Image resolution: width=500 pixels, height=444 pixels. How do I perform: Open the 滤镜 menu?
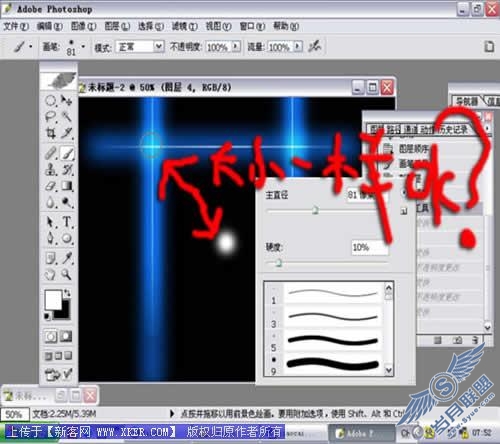pyautogui.click(x=184, y=26)
